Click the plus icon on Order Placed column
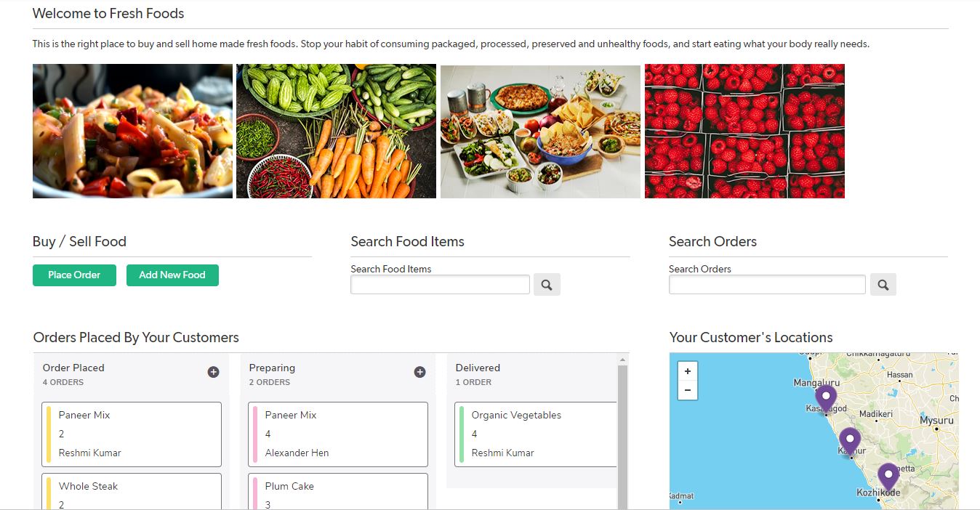The height and width of the screenshot is (510, 980). pyautogui.click(x=213, y=371)
